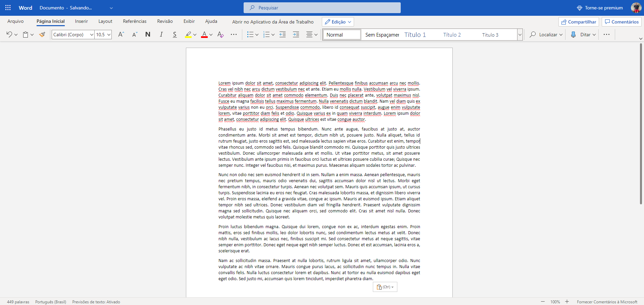Open the font color dropdown arrow
Viewport: 644px width, 305px height.
(211, 35)
